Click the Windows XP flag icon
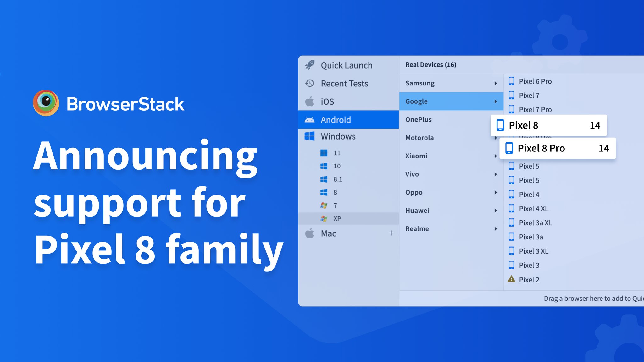 (324, 219)
